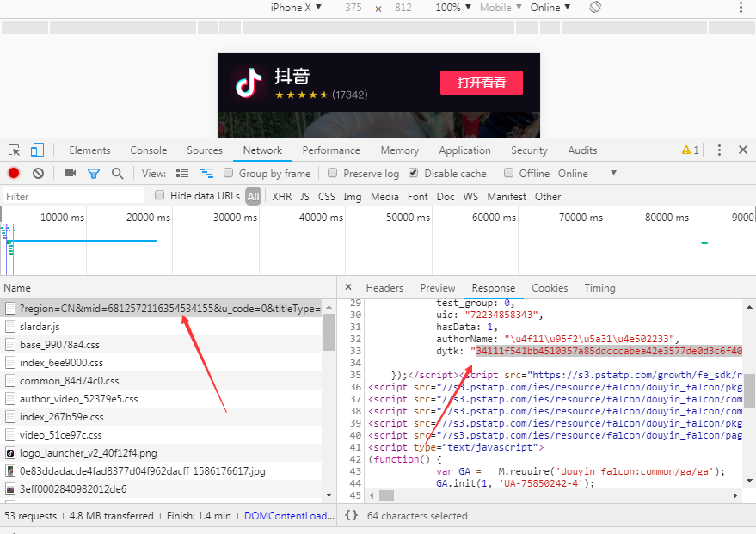Open the request Timing tab

599,288
